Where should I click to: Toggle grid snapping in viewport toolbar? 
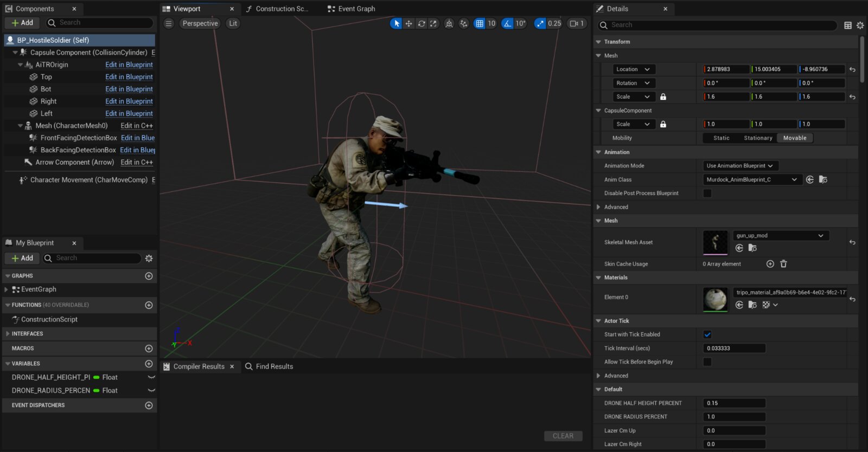point(480,23)
